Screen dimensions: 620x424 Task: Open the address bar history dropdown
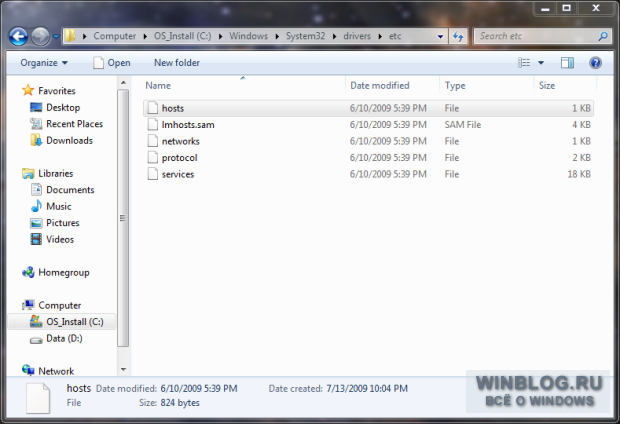pyautogui.click(x=440, y=36)
